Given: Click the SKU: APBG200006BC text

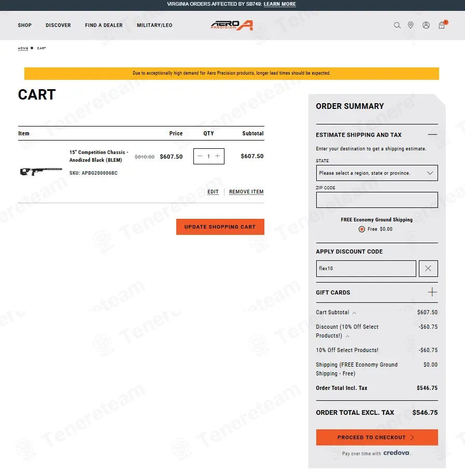Looking at the screenshot, I should [x=93, y=173].
